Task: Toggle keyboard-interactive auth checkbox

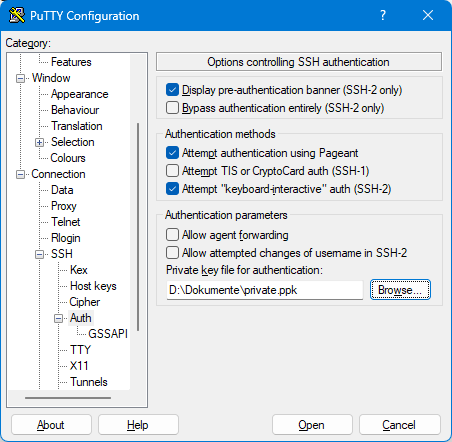Action: [x=172, y=189]
